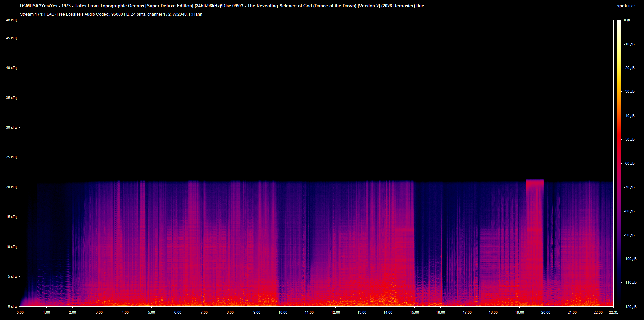Click the -90 дБ level scale label
Screen dimensions: 644x320
click(629, 235)
